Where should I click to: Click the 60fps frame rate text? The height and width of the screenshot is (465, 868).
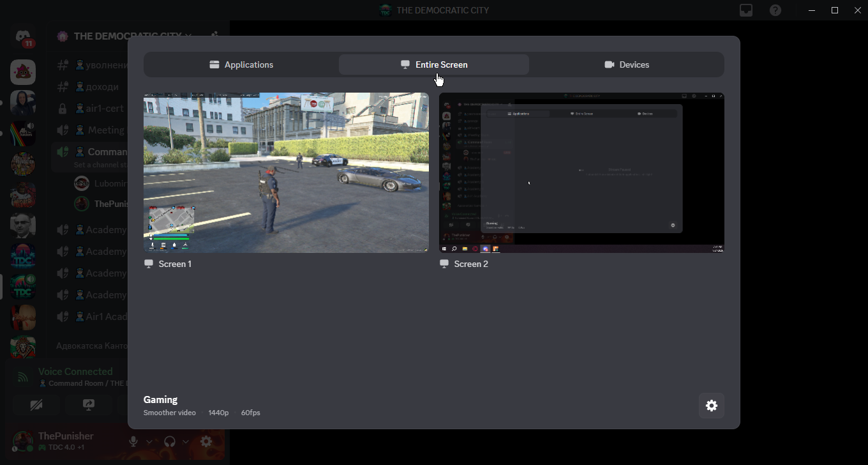250,413
